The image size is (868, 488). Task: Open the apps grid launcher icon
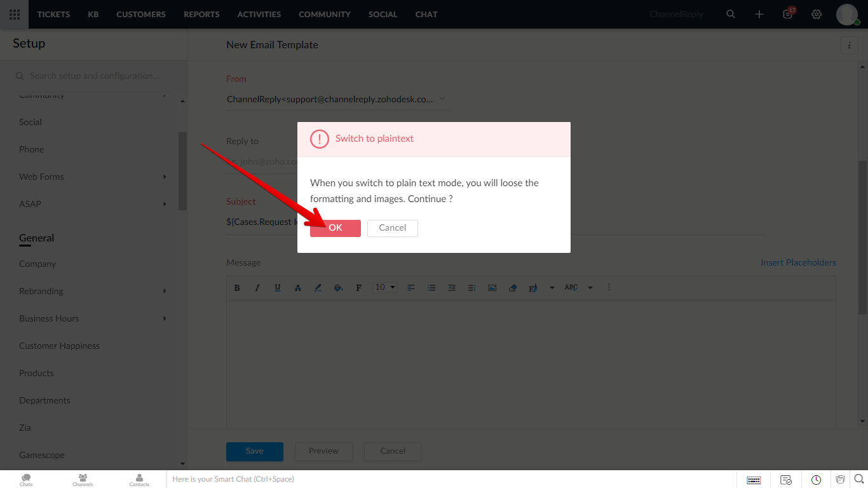(x=14, y=14)
